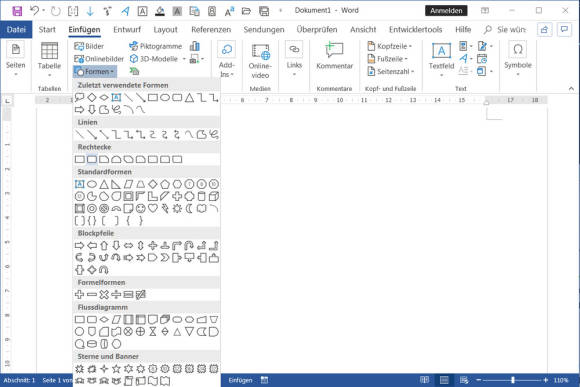Select the scribble freehand line under Linien
The height and width of the screenshot is (387, 580).
(214, 135)
